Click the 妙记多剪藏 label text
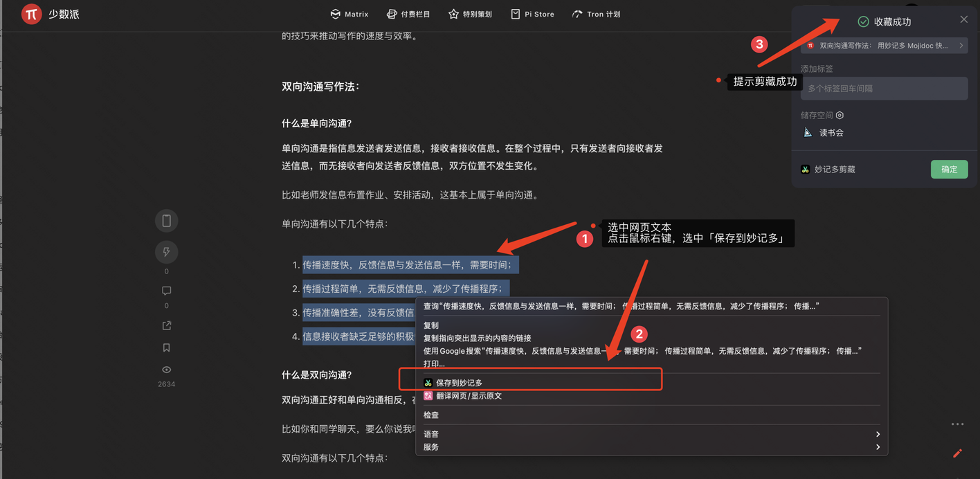980x479 pixels. (x=835, y=170)
